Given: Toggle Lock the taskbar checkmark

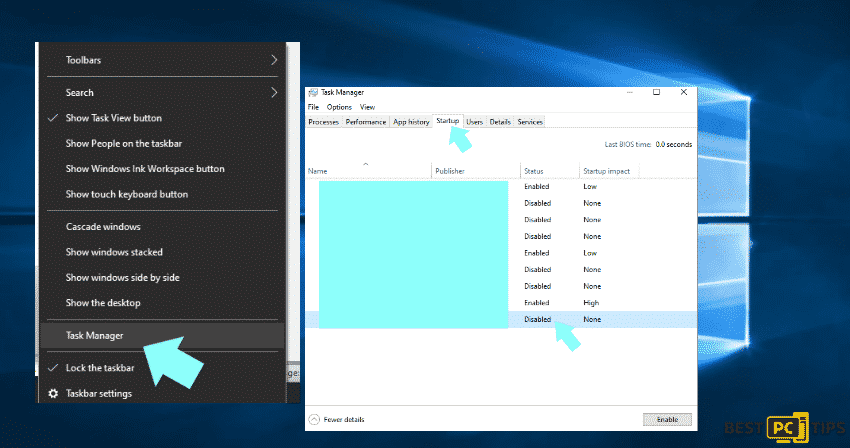Looking at the screenshot, I should pyautogui.click(x=53, y=368).
